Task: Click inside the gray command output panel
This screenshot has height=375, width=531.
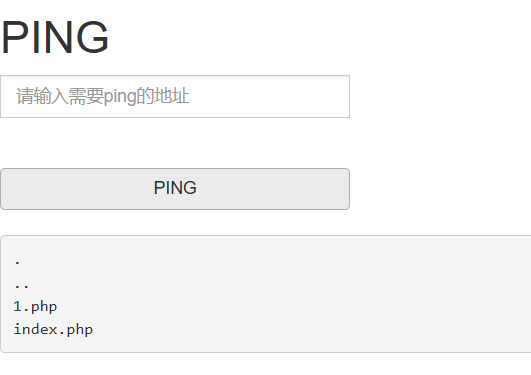Action: pos(266,294)
